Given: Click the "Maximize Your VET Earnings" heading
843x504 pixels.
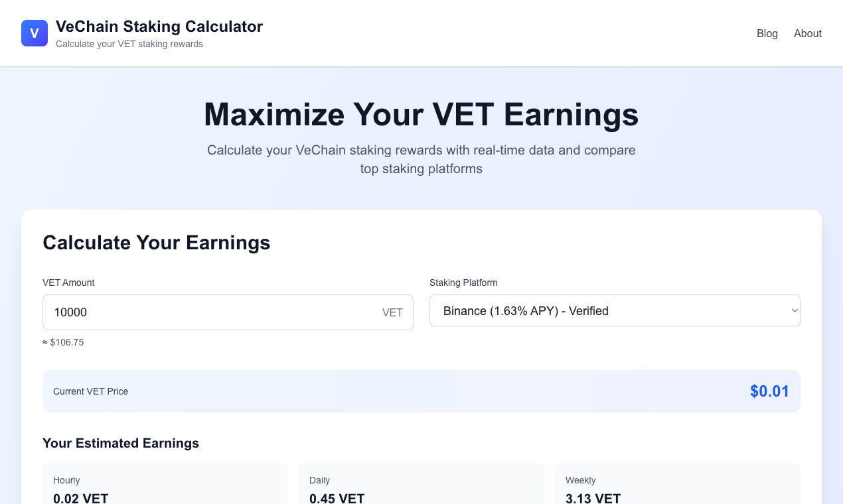Looking at the screenshot, I should click(421, 114).
